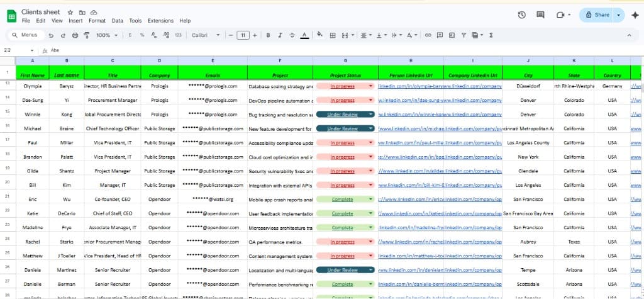Star the Clients sheet document

coord(70,13)
